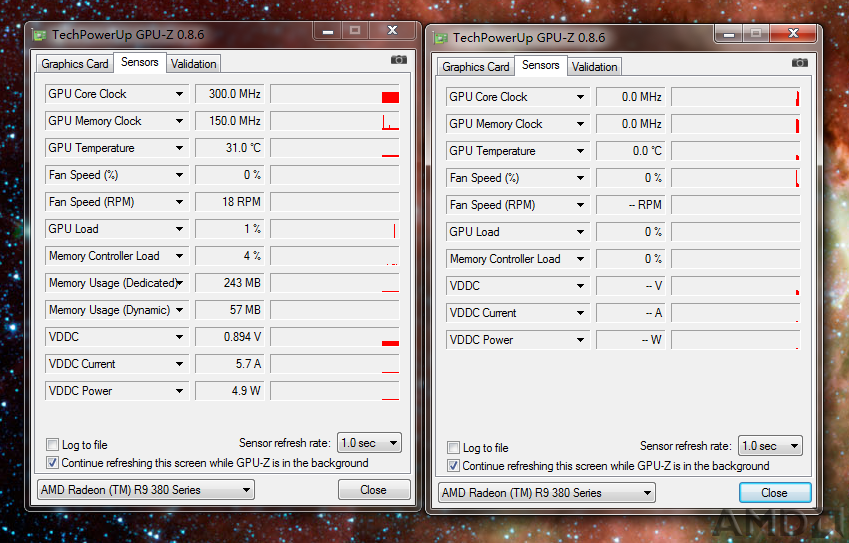Click the 57 MB dynamic memory value
Screen dimensions: 849x543
(230, 310)
